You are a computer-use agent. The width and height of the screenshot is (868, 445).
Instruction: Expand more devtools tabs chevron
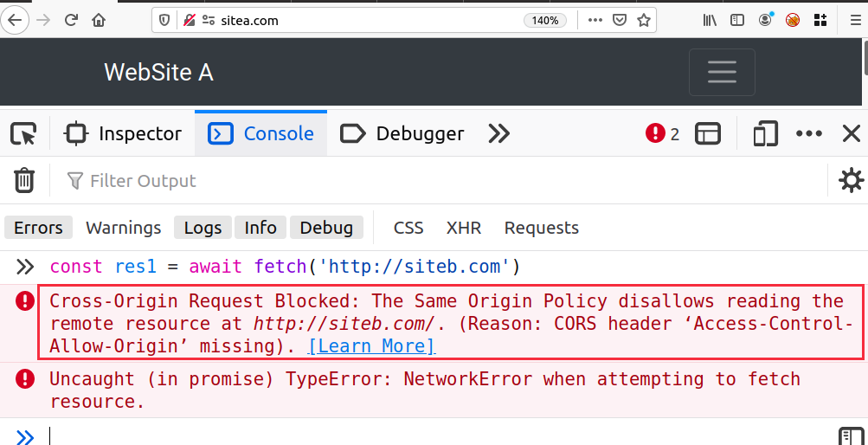pos(498,134)
